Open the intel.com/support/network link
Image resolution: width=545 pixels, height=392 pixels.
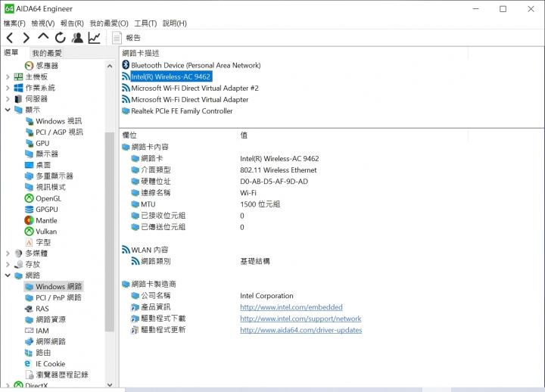[x=301, y=319]
